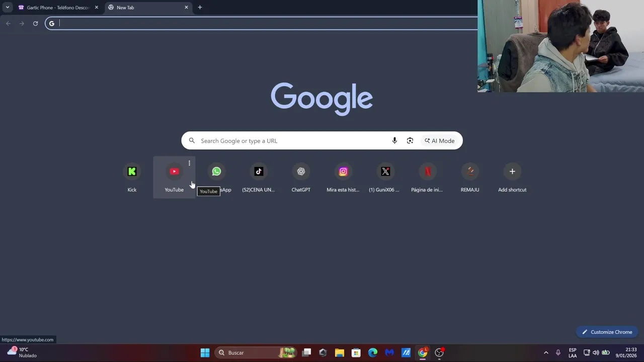Click the Google logo
The height and width of the screenshot is (362, 644).
click(322, 99)
